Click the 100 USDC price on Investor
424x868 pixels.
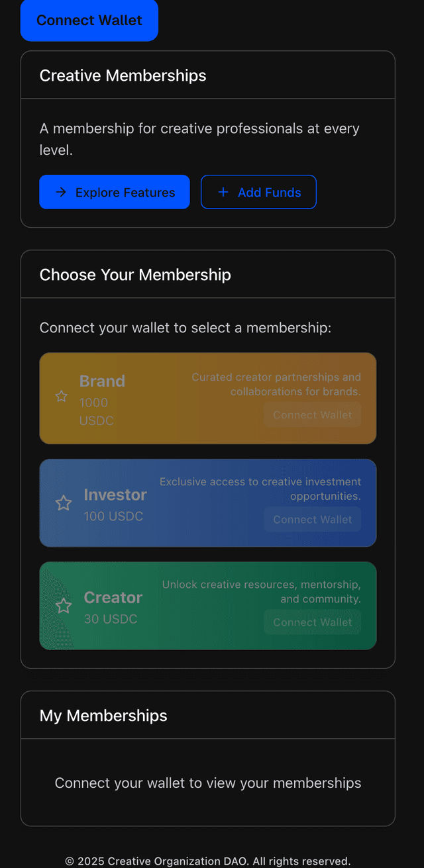113,516
